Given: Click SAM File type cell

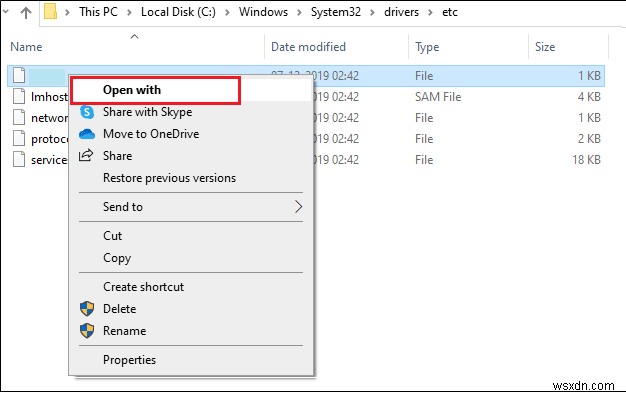Looking at the screenshot, I should pyautogui.click(x=438, y=97).
